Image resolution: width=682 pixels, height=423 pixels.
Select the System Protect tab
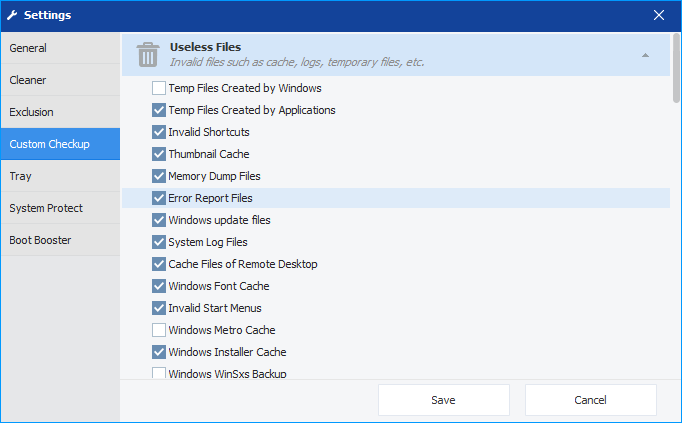tap(60, 208)
